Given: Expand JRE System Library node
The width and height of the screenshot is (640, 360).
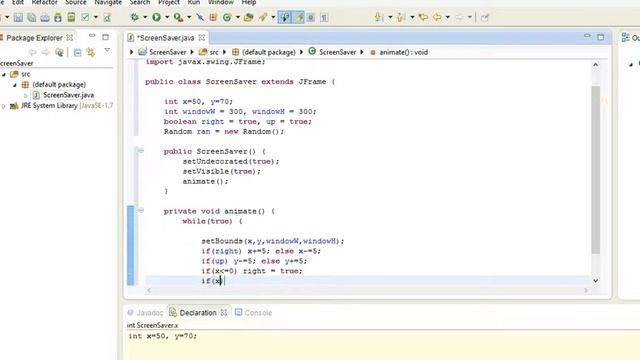Looking at the screenshot, I should 4,106.
